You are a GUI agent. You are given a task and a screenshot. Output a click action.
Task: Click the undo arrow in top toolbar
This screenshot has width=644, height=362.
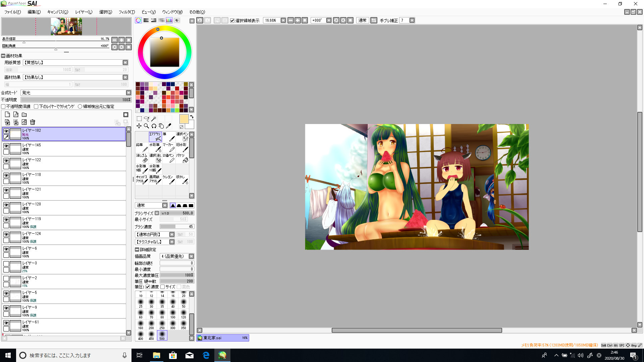click(x=200, y=20)
